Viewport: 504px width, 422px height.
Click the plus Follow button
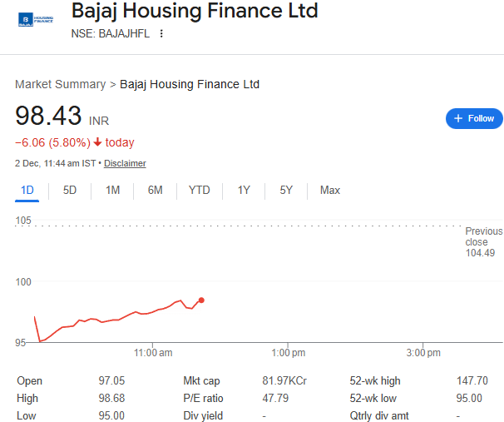tap(474, 118)
